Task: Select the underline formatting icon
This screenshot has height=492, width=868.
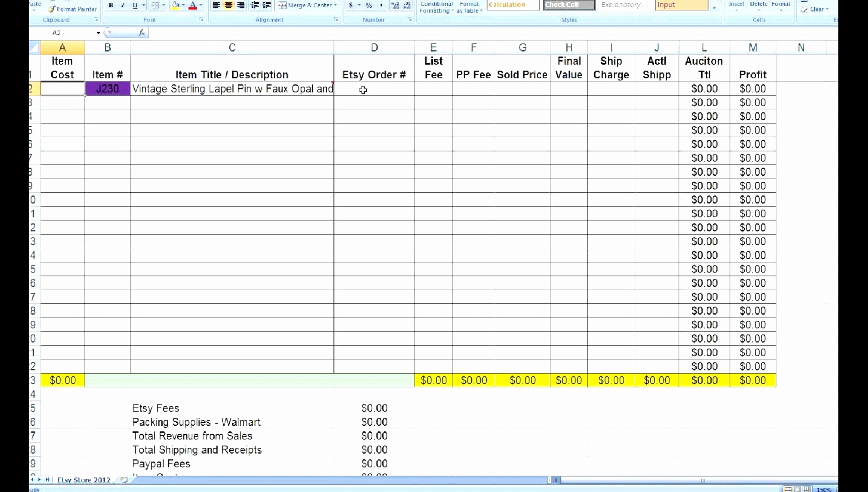Action: (x=134, y=5)
